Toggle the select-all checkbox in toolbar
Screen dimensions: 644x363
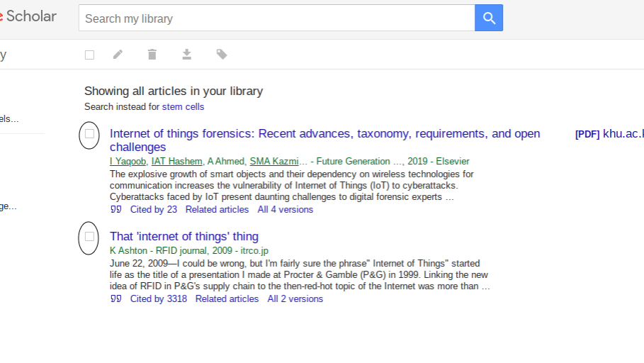[89, 55]
